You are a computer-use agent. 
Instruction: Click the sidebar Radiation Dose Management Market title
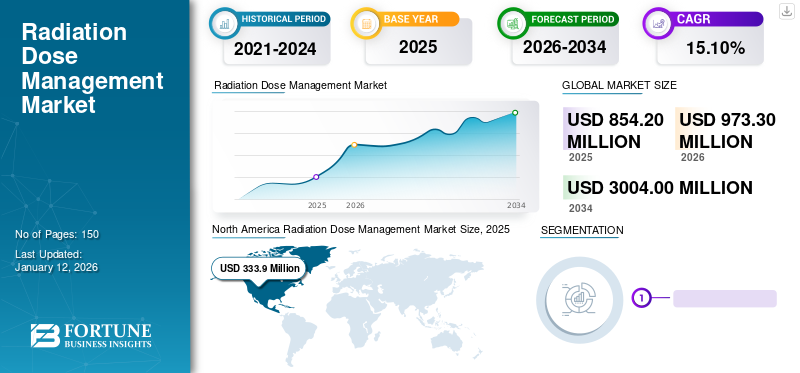[x=92, y=68]
